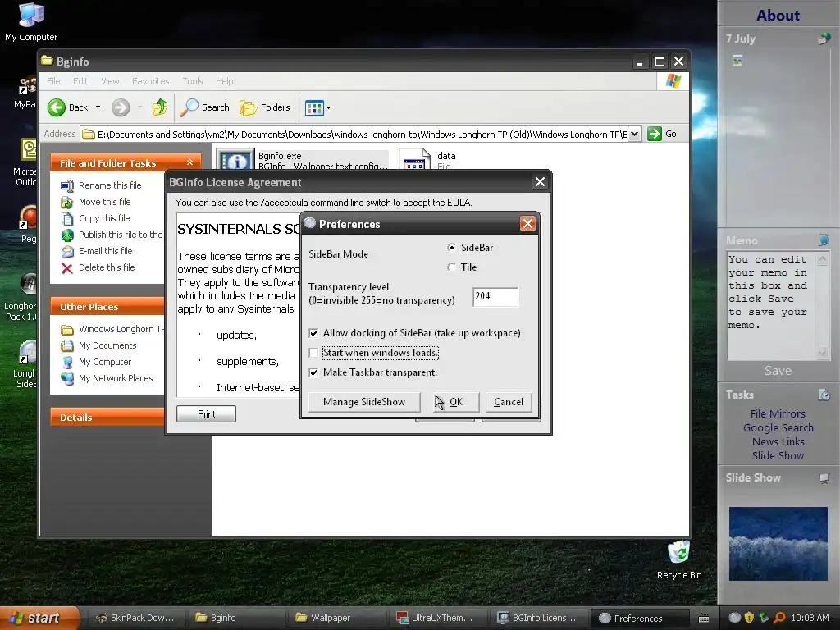Enable Start when windows loads checkbox
This screenshot has height=630, width=840.
click(x=314, y=353)
